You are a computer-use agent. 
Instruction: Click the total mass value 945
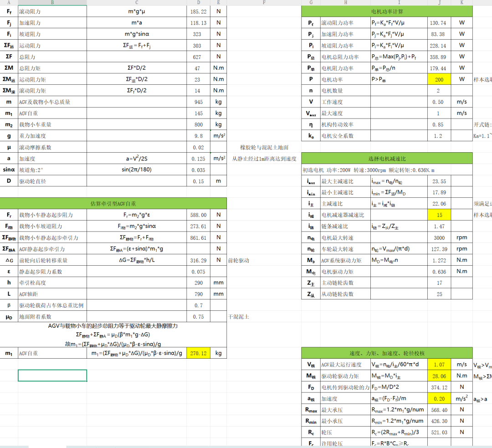click(198, 102)
